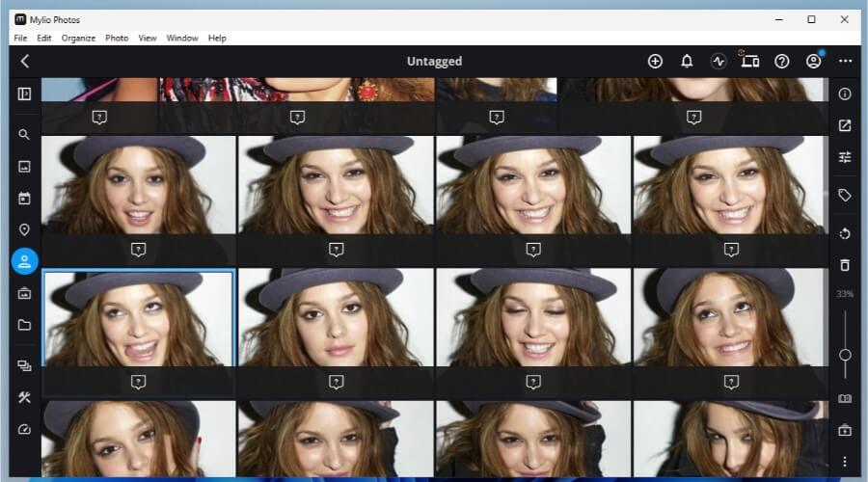Screen dimensions: 868x482
Task: Open the search magnifier in the sidebar
Action: (x=24, y=134)
